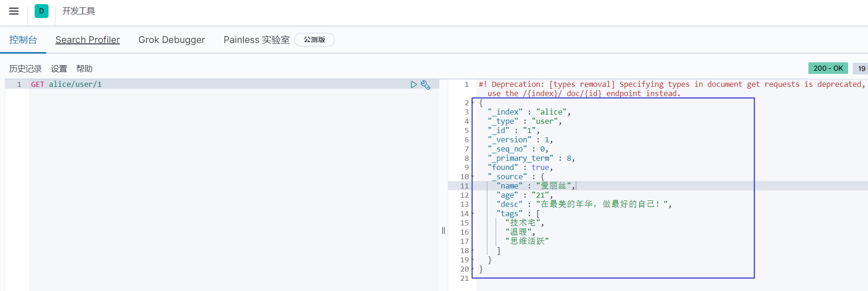Click the 200 - OK status badge
The image size is (868, 291).
pos(828,68)
